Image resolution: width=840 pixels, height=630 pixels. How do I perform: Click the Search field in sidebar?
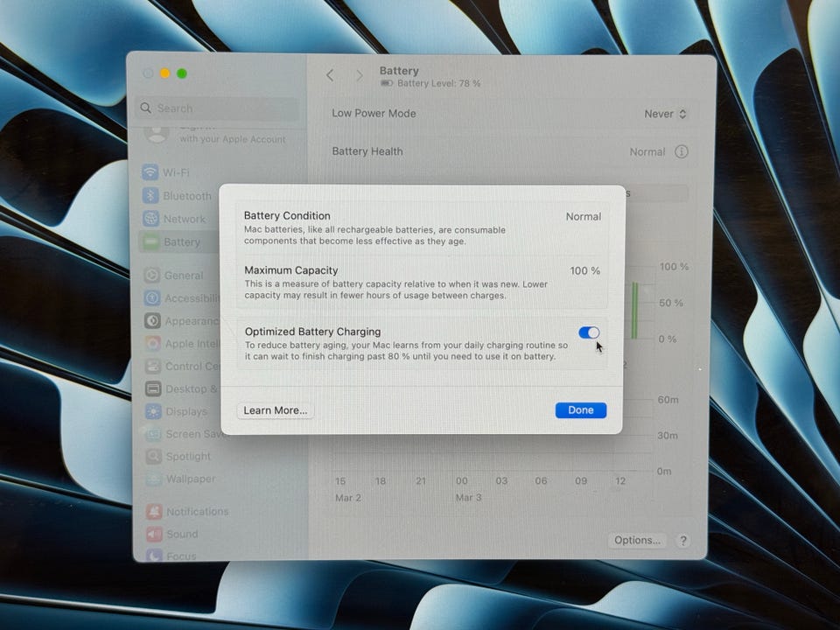point(217,108)
